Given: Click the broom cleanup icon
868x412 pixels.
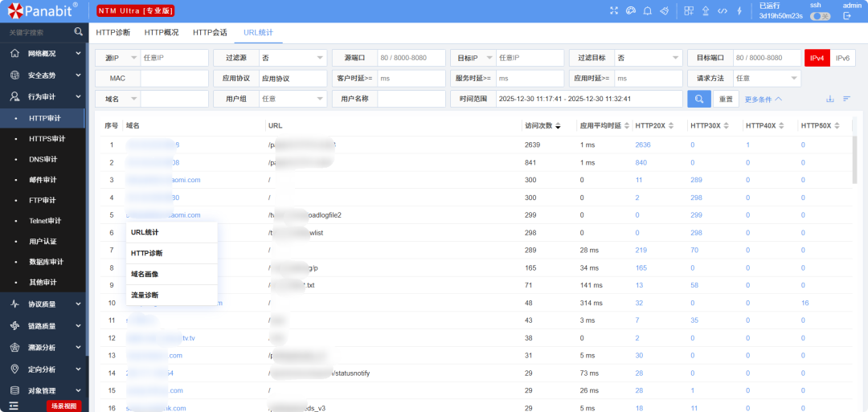Looking at the screenshot, I should [x=665, y=10].
